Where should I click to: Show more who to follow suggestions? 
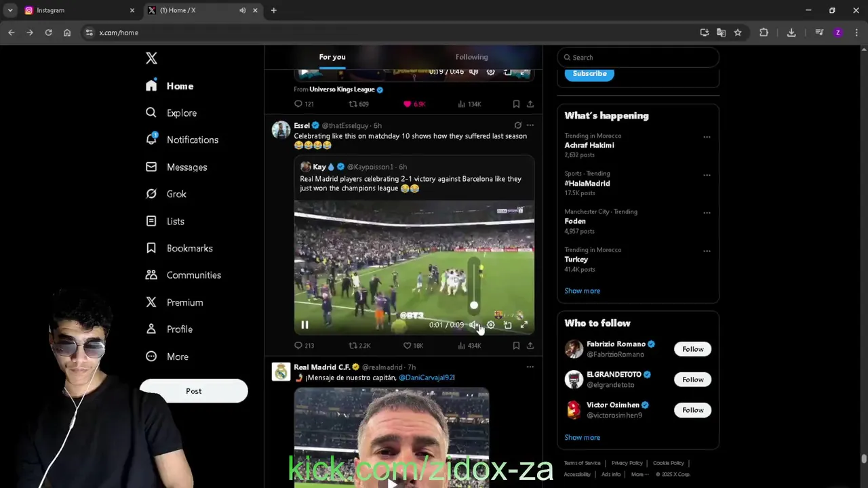tap(582, 437)
